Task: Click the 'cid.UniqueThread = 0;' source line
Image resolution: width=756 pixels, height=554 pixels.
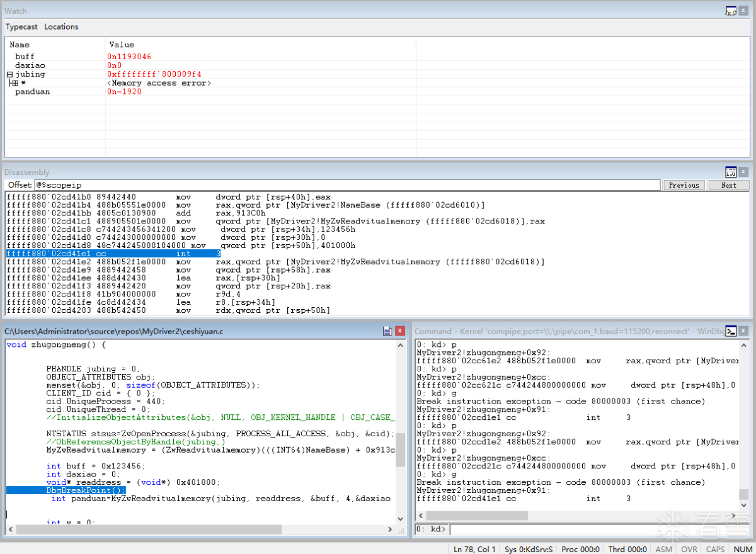Action: coord(98,409)
